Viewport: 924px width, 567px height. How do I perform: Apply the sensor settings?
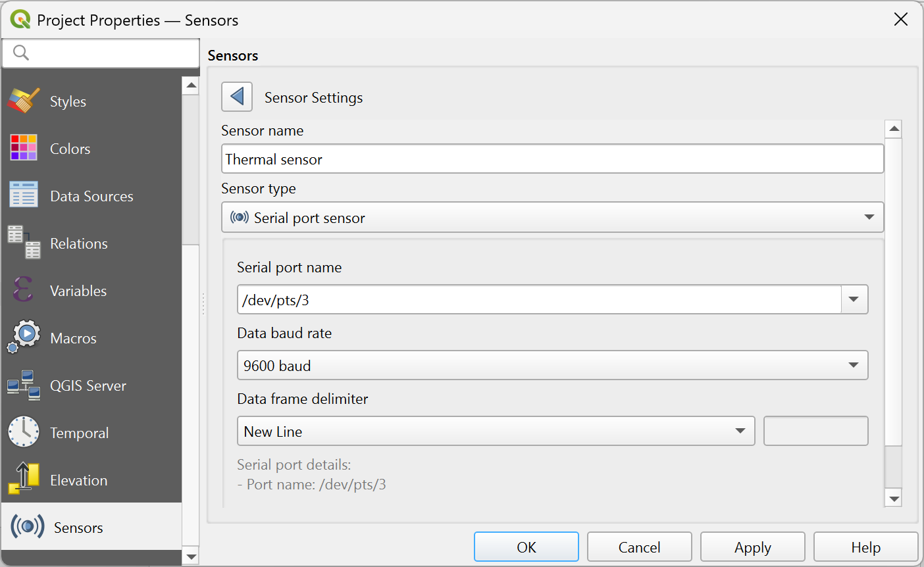(x=752, y=547)
